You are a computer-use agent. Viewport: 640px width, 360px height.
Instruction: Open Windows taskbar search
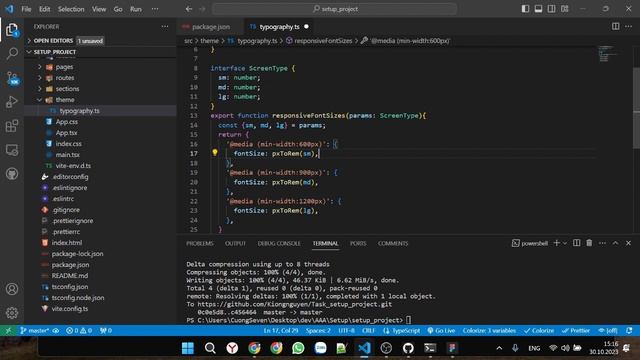210,348
